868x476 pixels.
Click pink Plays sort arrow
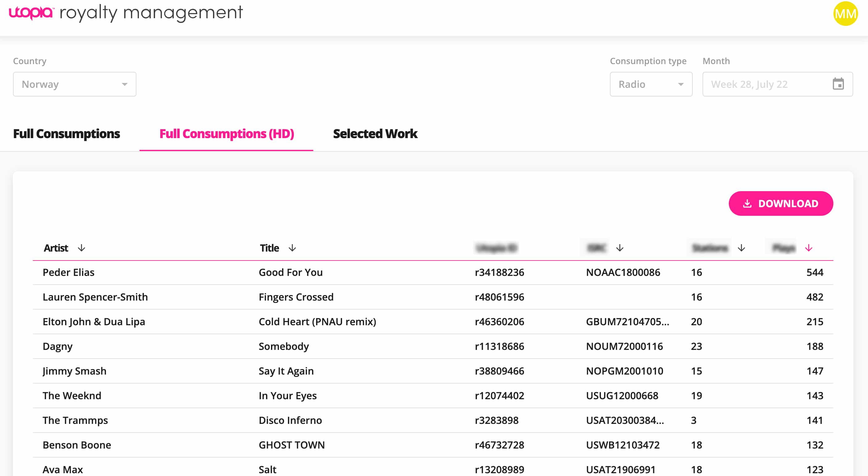click(x=808, y=248)
